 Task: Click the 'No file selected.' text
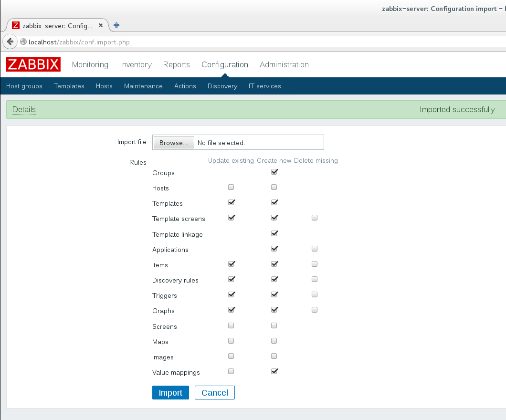tap(221, 143)
